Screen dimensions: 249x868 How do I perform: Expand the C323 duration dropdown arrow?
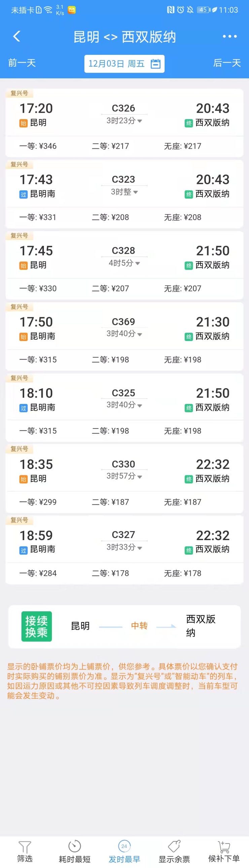click(136, 192)
